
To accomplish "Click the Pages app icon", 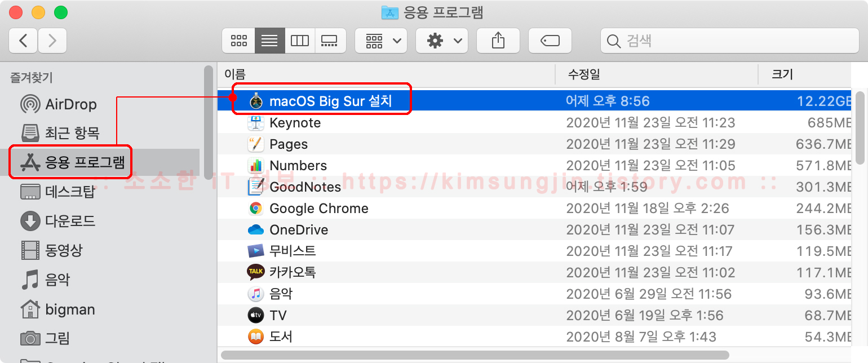I will click(256, 144).
